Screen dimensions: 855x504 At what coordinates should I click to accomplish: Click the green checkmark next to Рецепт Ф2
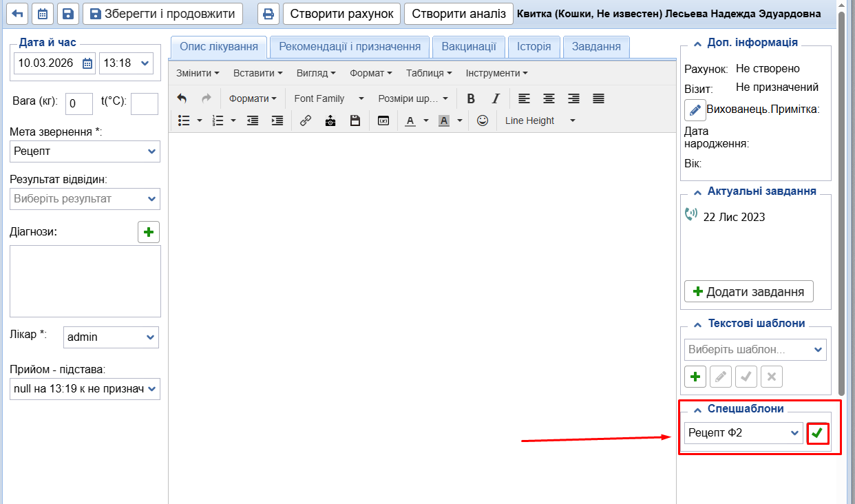click(x=817, y=433)
